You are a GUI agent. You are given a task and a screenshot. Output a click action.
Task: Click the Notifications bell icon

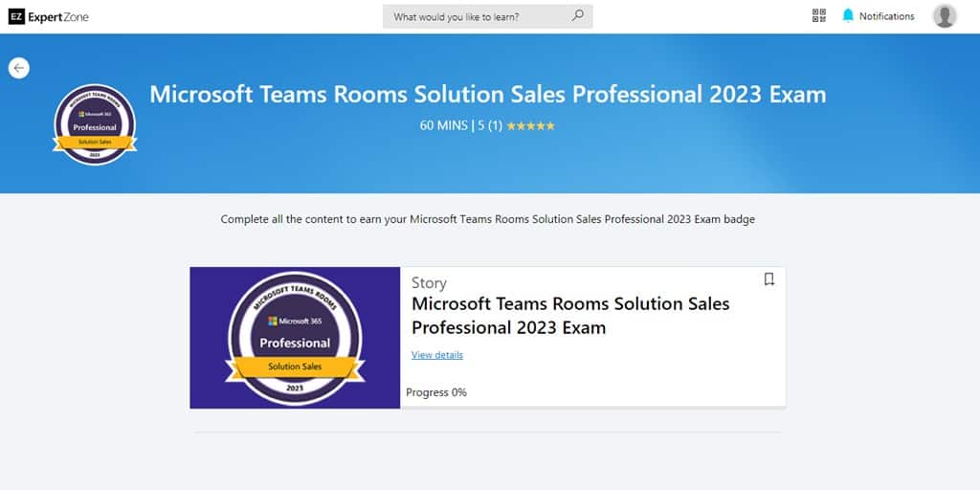click(847, 15)
